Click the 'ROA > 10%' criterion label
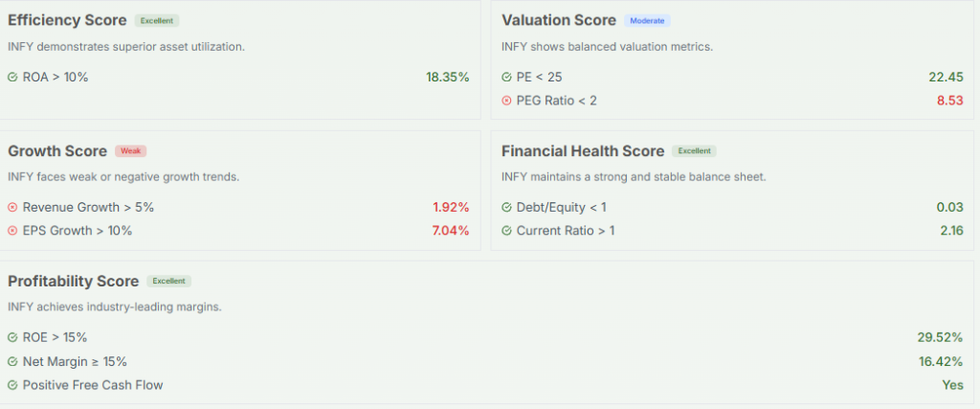980x409 pixels. [56, 78]
